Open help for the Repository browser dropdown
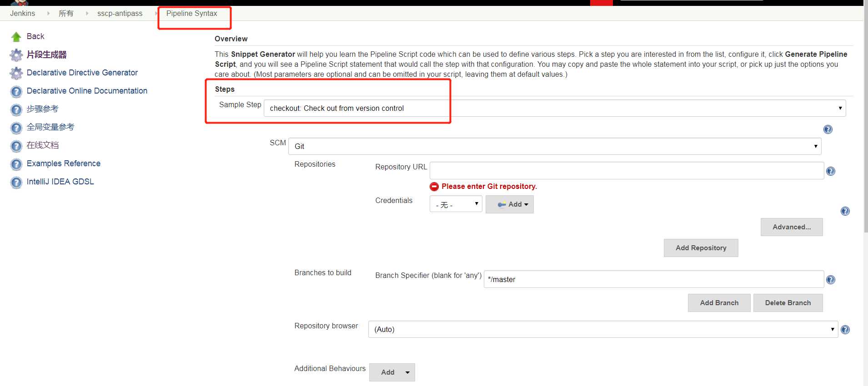The width and height of the screenshot is (868, 386). coord(845,330)
